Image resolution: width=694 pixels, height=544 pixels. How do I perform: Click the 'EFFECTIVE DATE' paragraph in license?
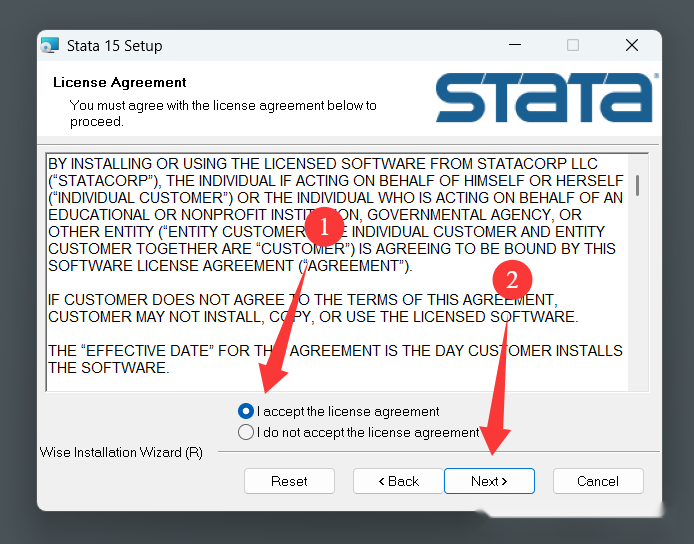click(335, 359)
